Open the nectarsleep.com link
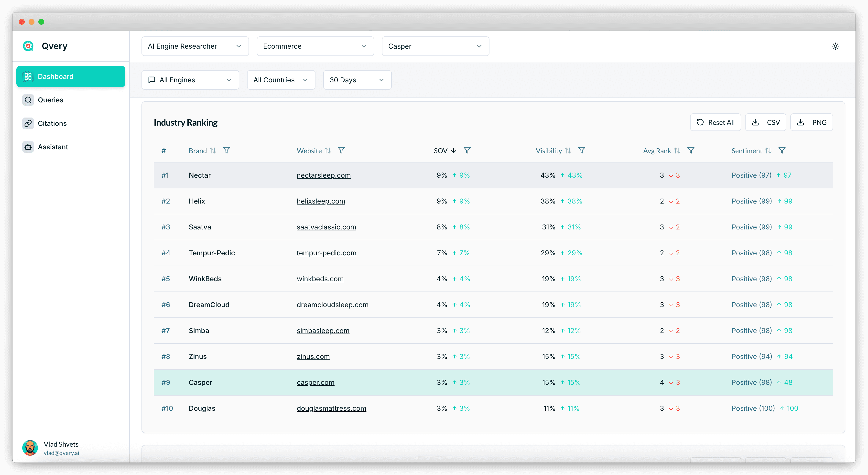 pyautogui.click(x=324, y=175)
